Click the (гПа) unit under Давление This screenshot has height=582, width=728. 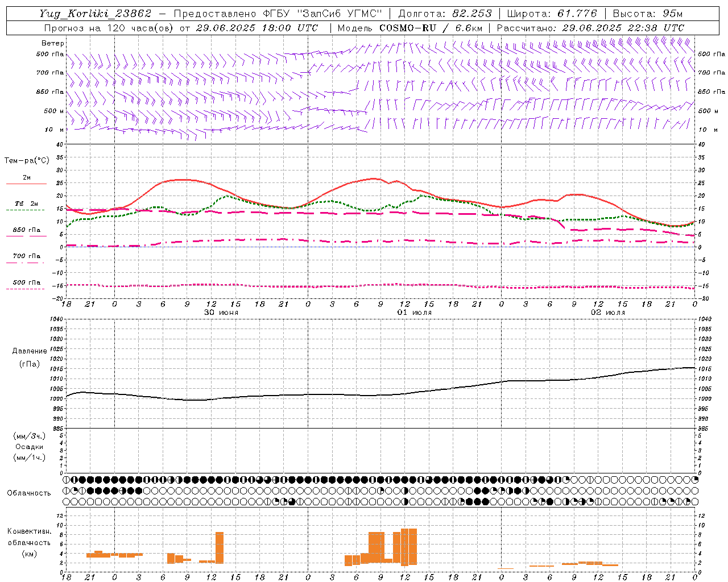point(30,364)
